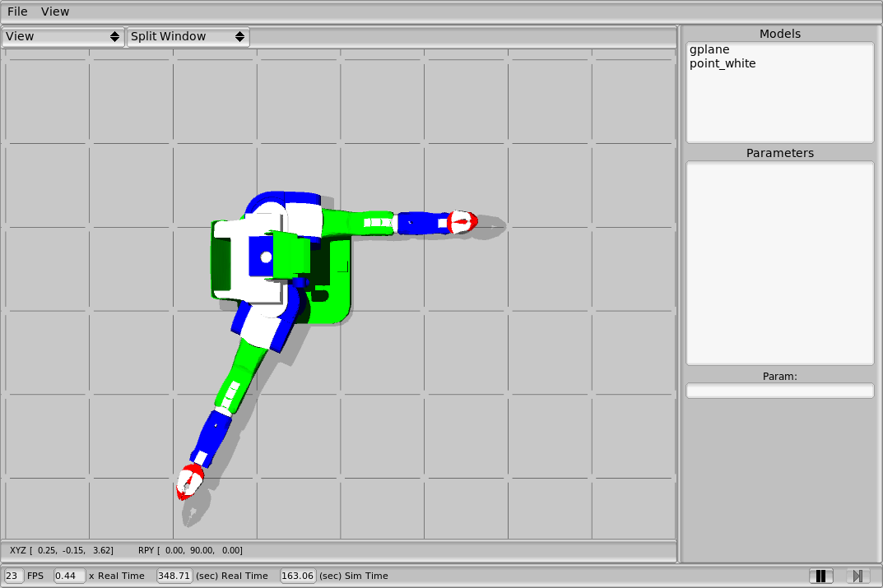The image size is (883, 588).
Task: Open the File menu
Action: (17, 12)
